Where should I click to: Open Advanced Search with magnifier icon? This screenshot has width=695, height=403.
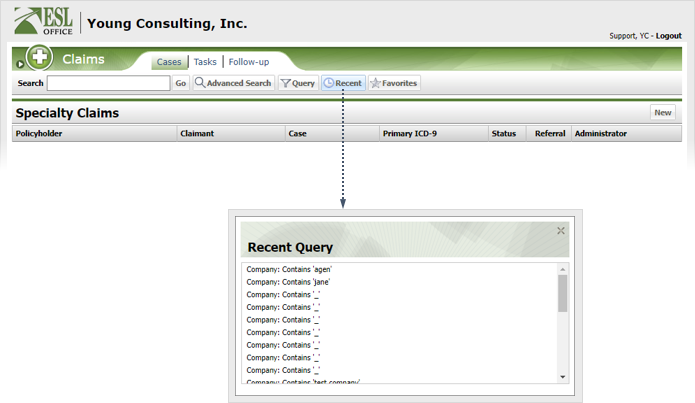[233, 83]
